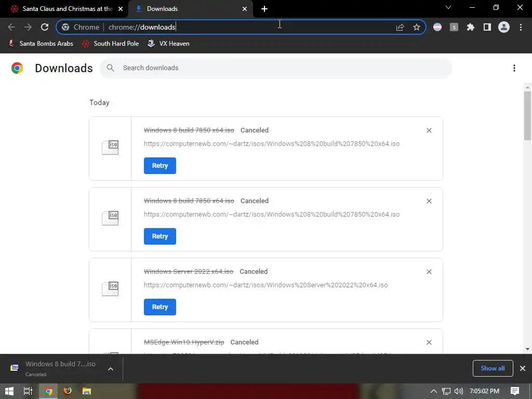Viewport: 532px width, 399px height.
Task: Click Show all downloads button
Action: click(493, 368)
